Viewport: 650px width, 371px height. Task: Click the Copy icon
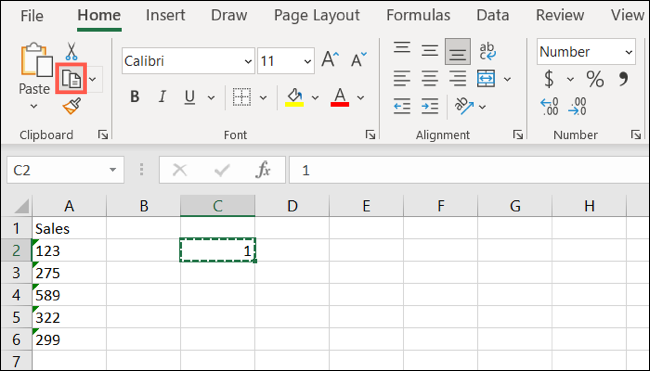coord(71,79)
